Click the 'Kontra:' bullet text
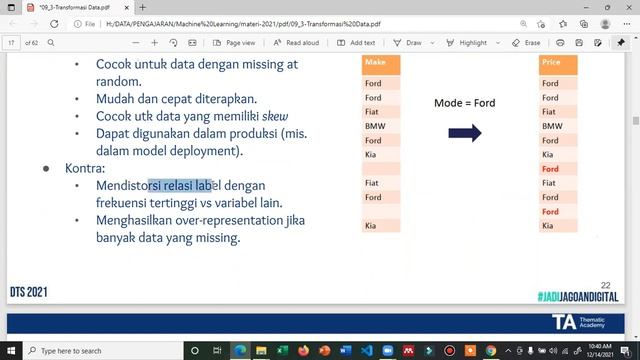 [85, 168]
